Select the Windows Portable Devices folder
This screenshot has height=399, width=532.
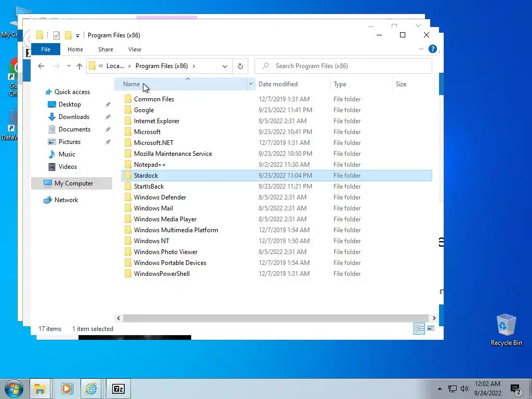[x=277, y=262]
